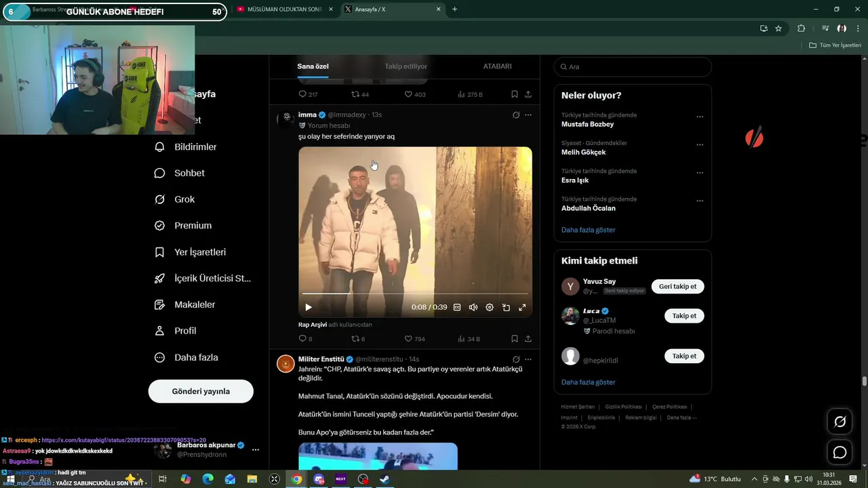Open Premium badge icon in sidebar
868x488 pixels.
[159, 226]
